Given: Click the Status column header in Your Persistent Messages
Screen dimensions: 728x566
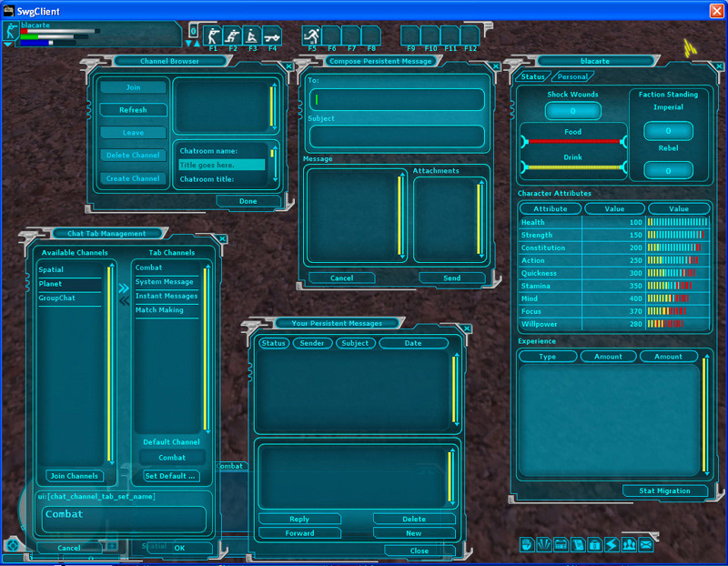Looking at the screenshot, I should pos(273,343).
